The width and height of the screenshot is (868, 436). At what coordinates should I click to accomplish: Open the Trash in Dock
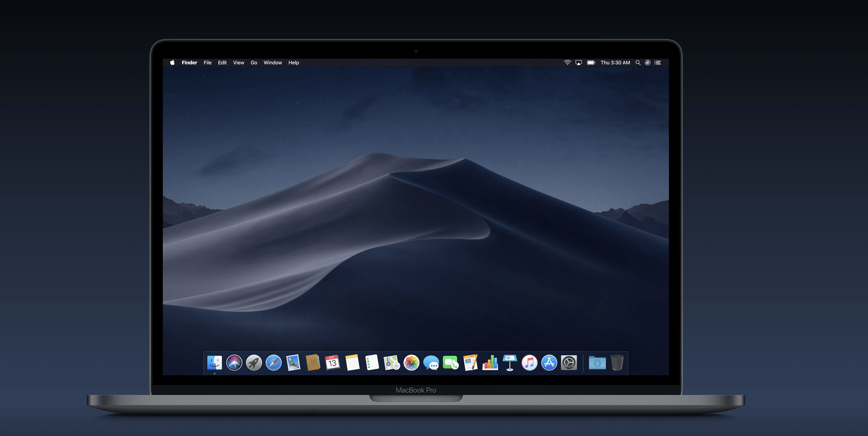(x=617, y=363)
